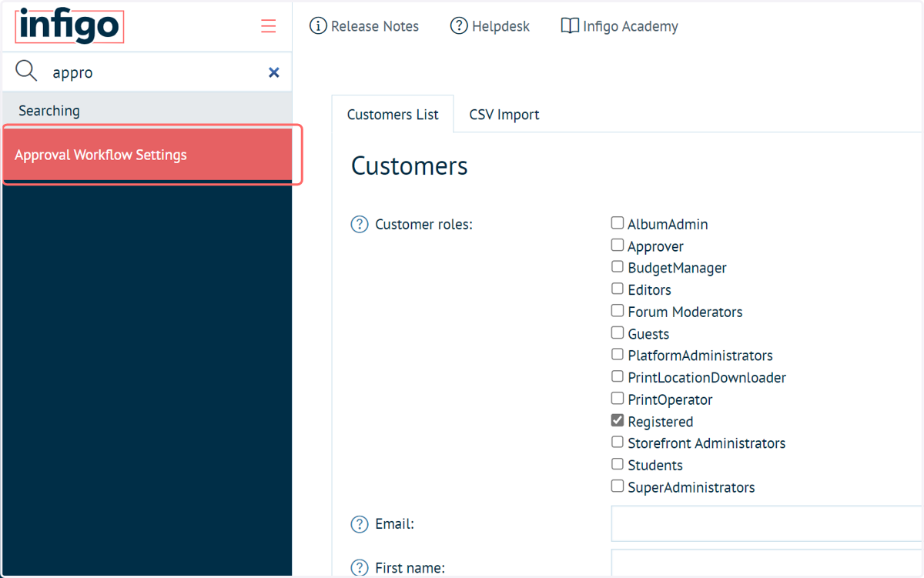This screenshot has width=924, height=578.
Task: Check the Forum Moderators role checkbox
Action: click(618, 311)
